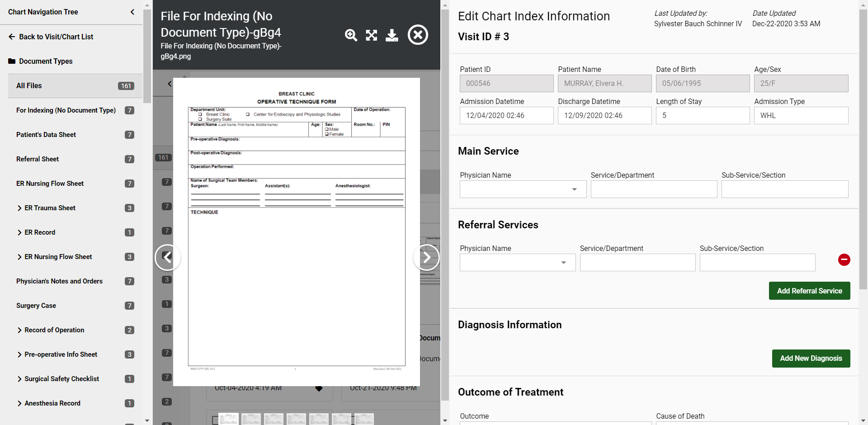Expand ER Record node
Screen dimensions: 868x425
[x=19, y=232]
